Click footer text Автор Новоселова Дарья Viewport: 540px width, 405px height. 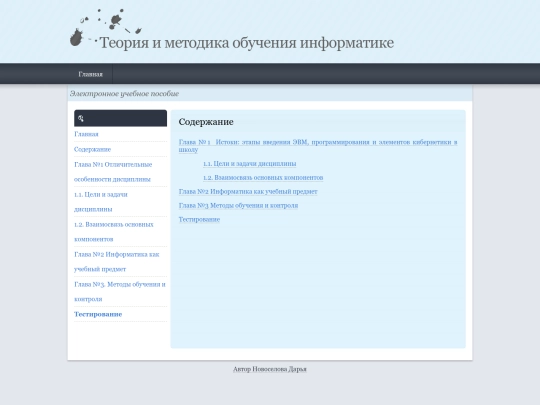tap(270, 369)
